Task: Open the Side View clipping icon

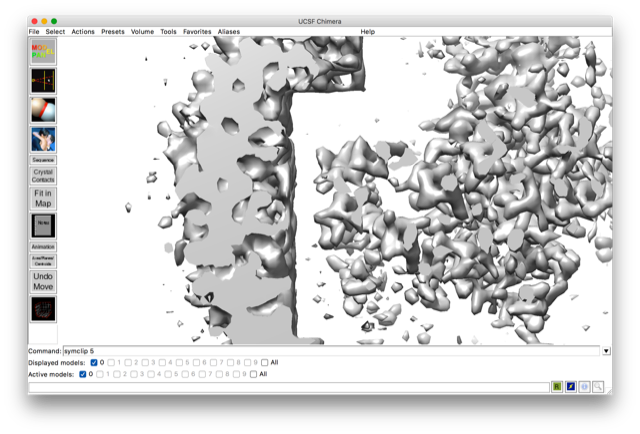Action: pos(43,81)
